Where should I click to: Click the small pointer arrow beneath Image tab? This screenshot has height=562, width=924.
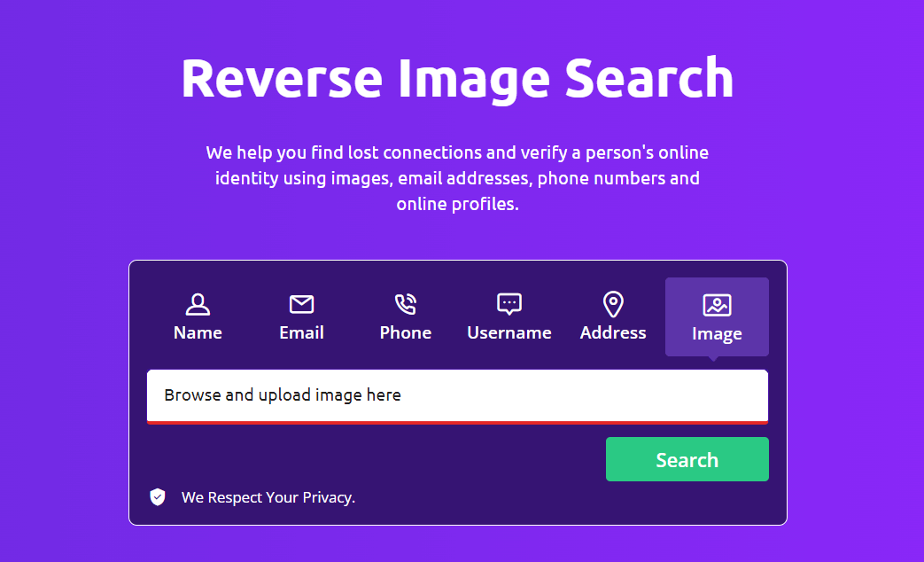tap(713, 359)
